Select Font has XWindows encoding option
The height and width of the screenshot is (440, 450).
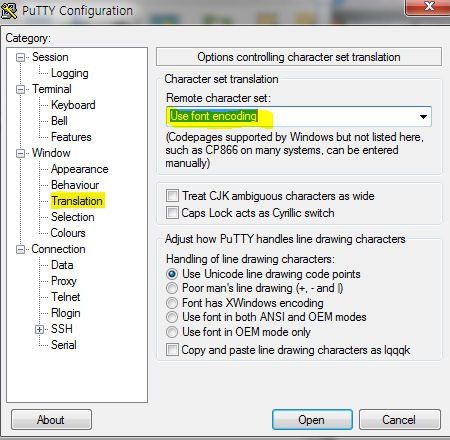coord(172,303)
